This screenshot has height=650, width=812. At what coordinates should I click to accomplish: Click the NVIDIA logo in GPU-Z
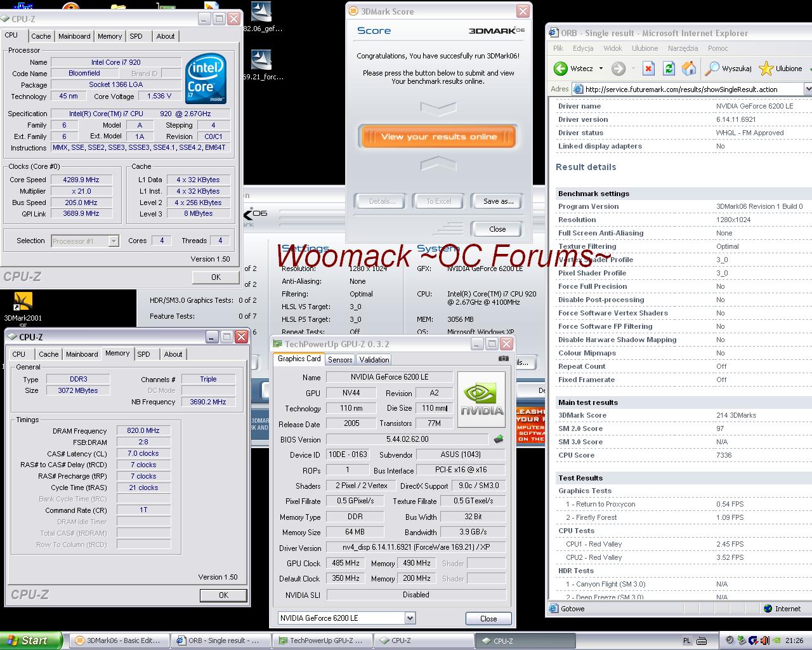click(481, 399)
